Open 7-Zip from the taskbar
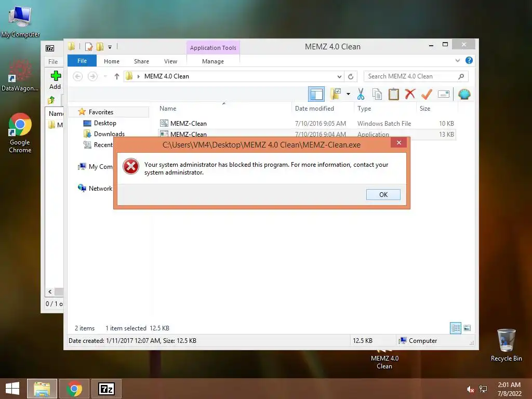This screenshot has height=399, width=532. click(107, 389)
